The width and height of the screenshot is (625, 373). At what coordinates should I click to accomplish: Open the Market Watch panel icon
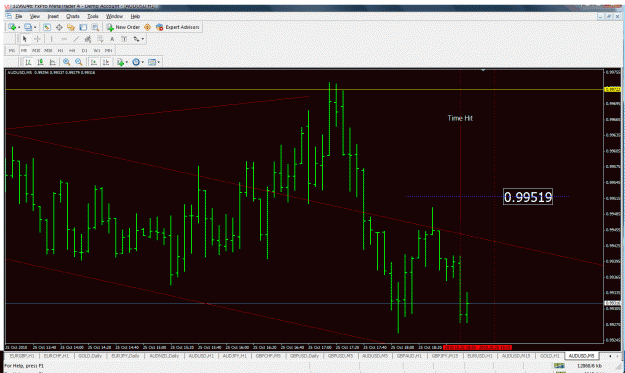(47, 27)
